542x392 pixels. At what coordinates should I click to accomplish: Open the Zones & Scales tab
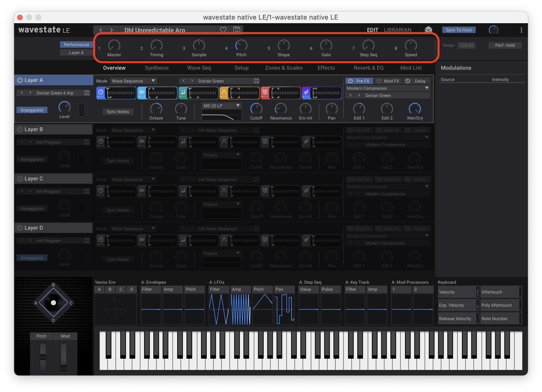(284, 68)
